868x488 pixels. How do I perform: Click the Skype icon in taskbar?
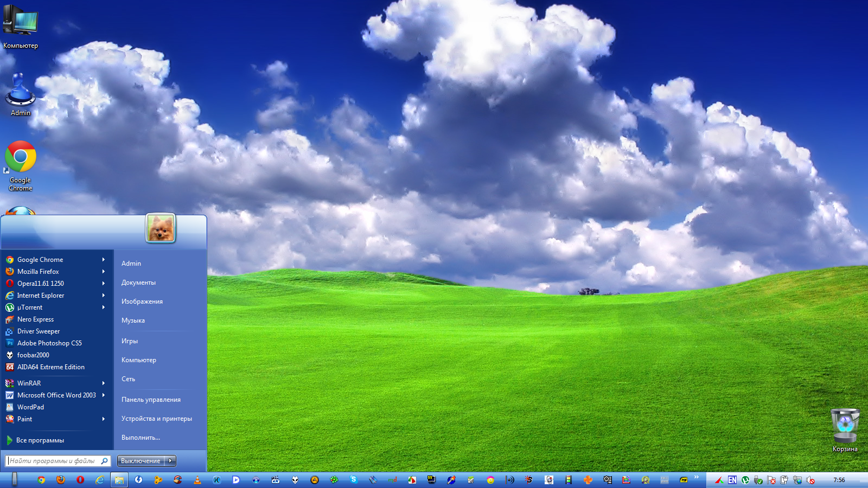[354, 479]
